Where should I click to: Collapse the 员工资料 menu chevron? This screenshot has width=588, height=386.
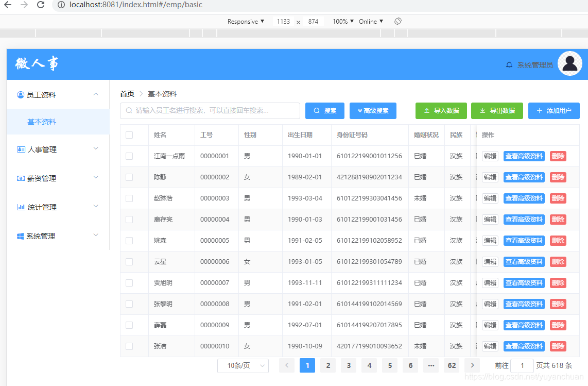95,94
